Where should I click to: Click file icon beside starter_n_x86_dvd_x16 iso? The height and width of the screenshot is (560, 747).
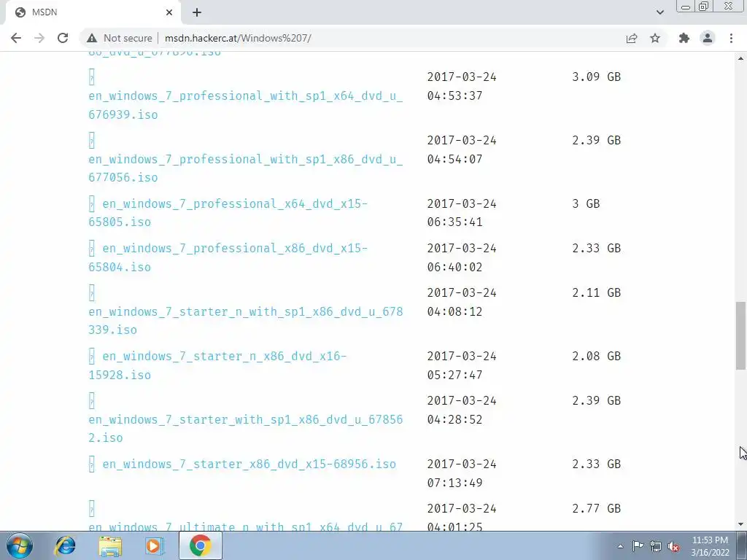click(x=91, y=356)
